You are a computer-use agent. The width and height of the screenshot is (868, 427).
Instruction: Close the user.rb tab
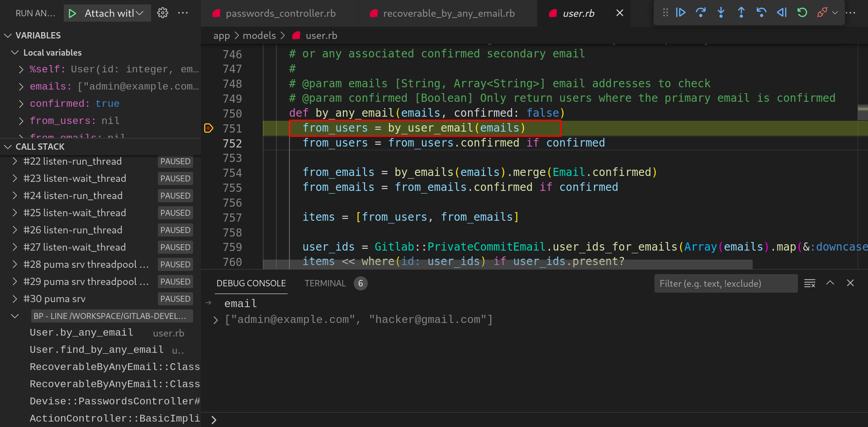(x=620, y=13)
